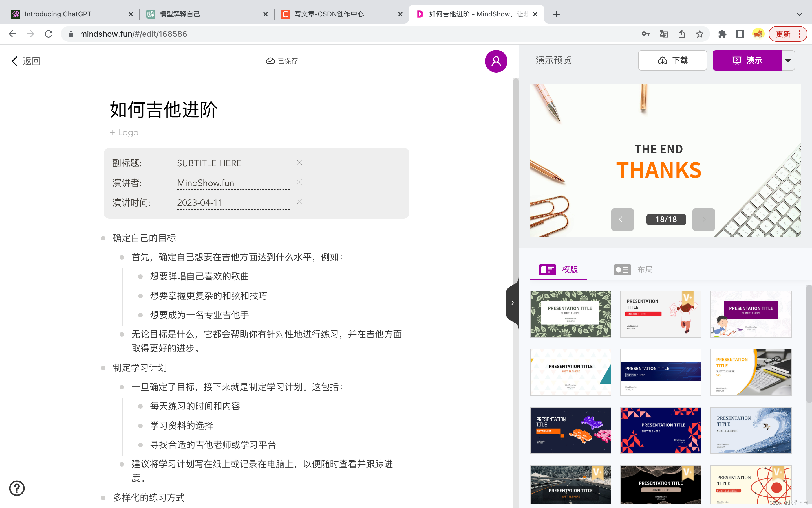Click the 演示 present button
This screenshot has width=812, height=508.
[x=747, y=60]
